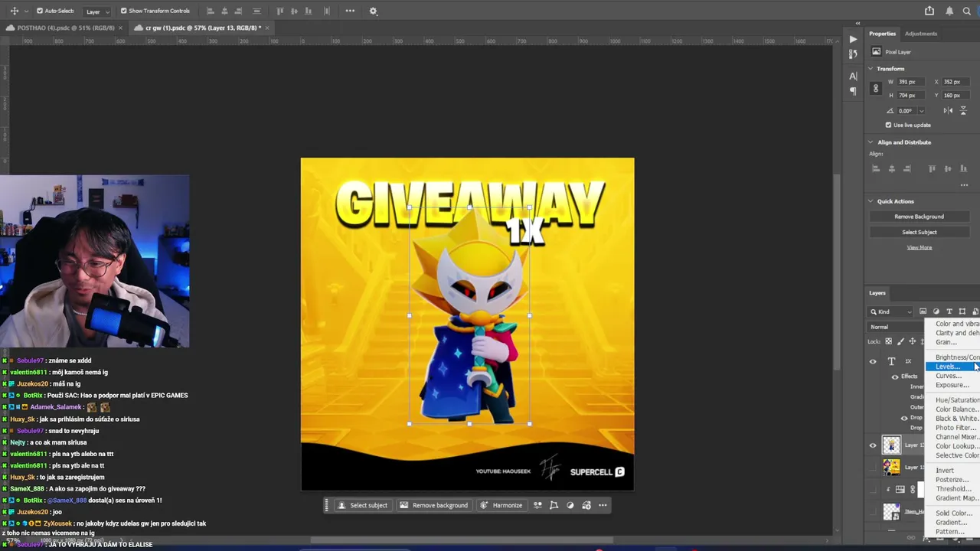Click align top edges icon in Properties panel
Image resolution: width=980 pixels, height=551 pixels.
(932, 168)
